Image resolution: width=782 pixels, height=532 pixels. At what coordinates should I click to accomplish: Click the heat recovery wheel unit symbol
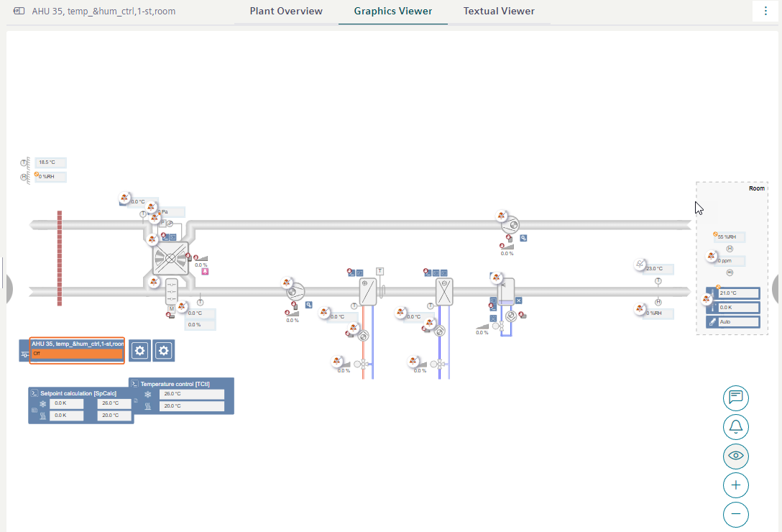point(170,257)
